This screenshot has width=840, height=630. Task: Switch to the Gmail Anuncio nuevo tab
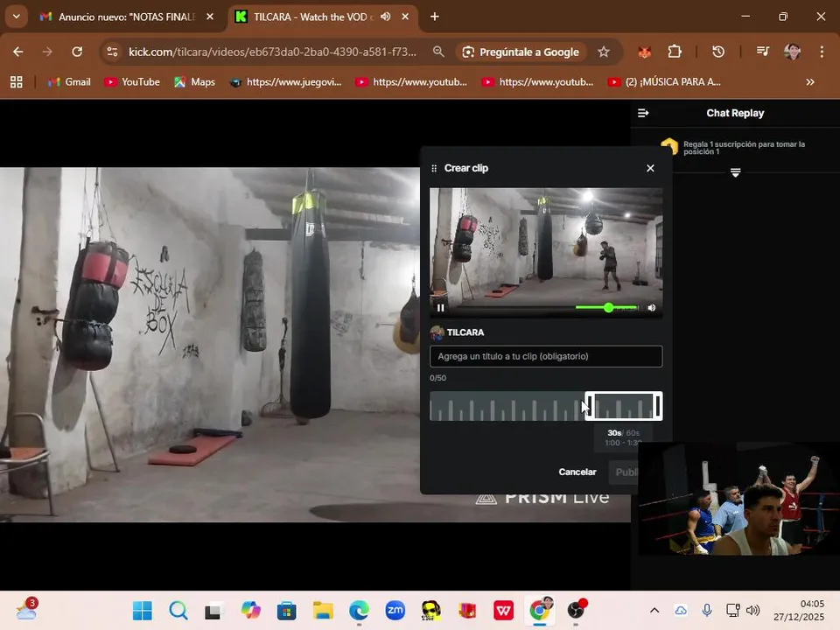point(126,17)
